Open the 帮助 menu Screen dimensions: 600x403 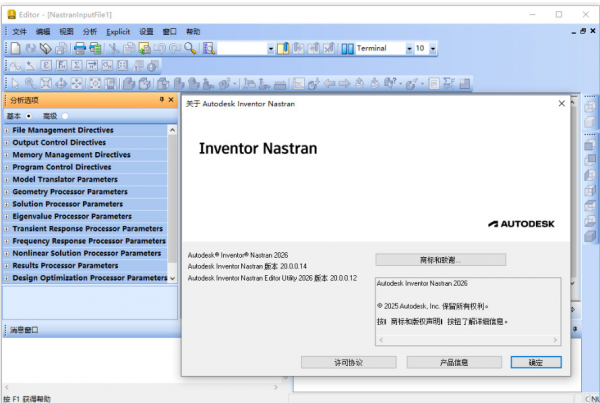[x=193, y=32]
